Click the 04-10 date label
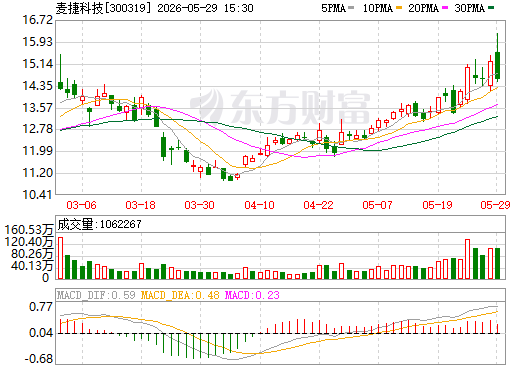The height and width of the screenshot is (365, 520). click(260, 205)
